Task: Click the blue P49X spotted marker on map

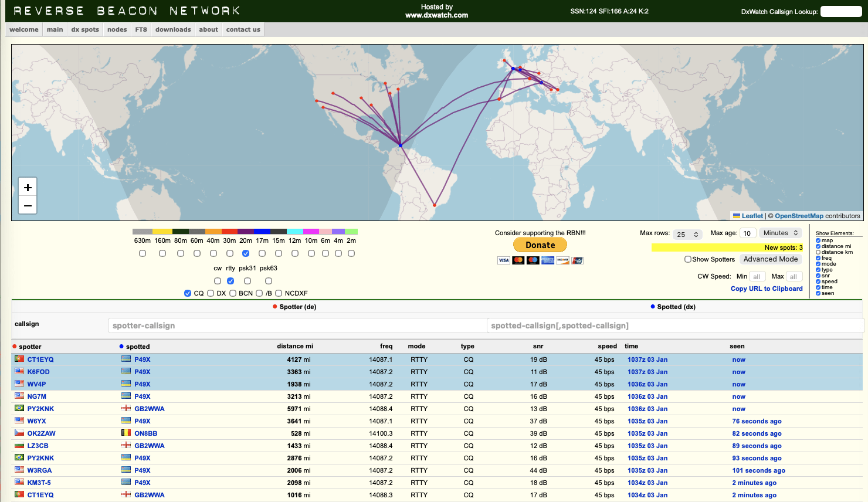Action: (x=401, y=145)
